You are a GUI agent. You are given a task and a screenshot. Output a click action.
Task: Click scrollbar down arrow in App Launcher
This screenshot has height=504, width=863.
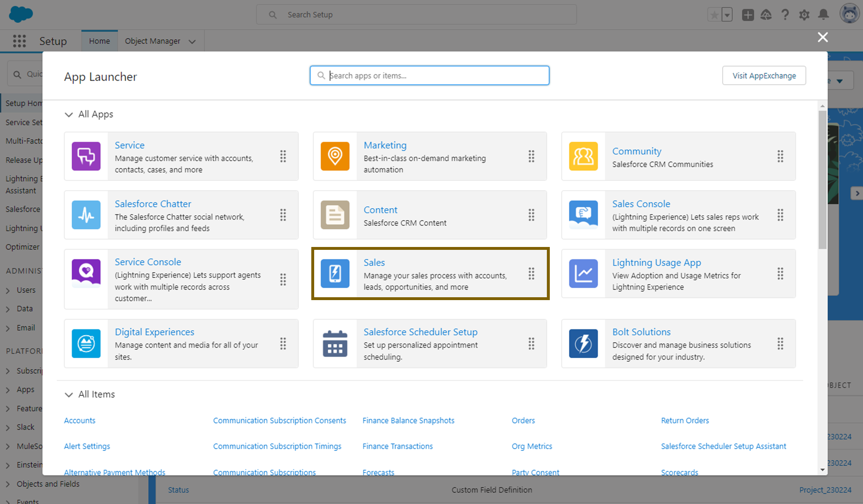(x=822, y=470)
